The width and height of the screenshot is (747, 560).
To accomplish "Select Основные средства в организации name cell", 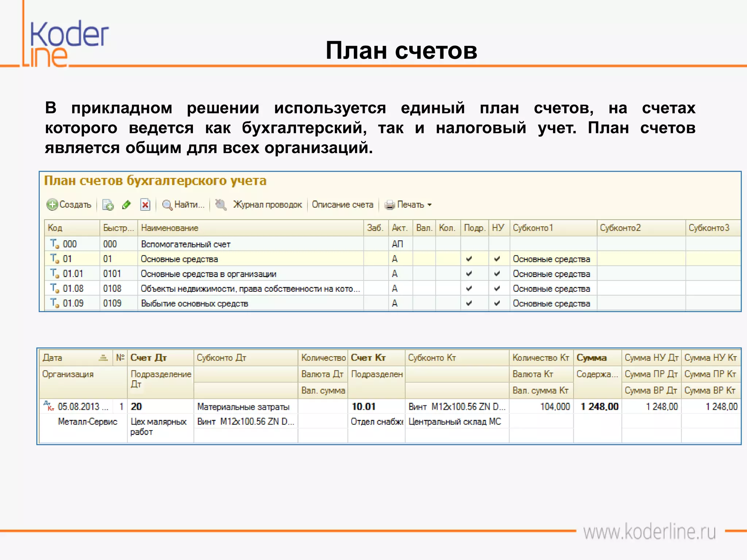I will tap(251, 273).
